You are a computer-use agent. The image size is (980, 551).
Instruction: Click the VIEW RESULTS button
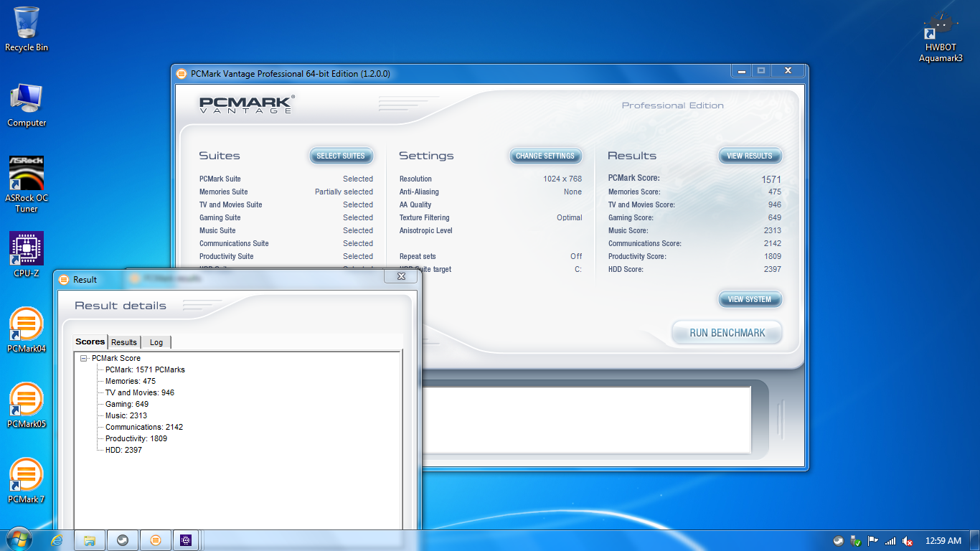point(750,156)
